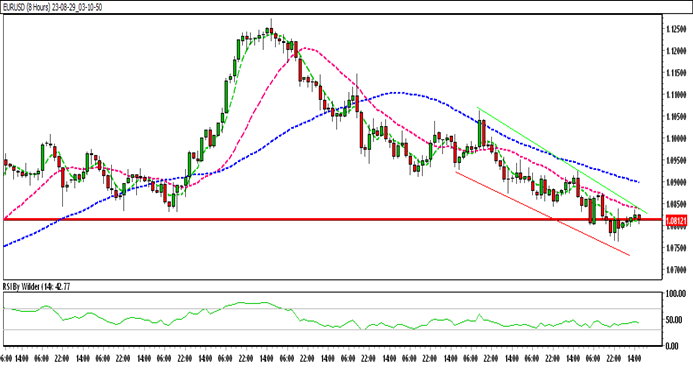
Task: Select the green descending channel trendline
Action: pyautogui.click(x=561, y=160)
